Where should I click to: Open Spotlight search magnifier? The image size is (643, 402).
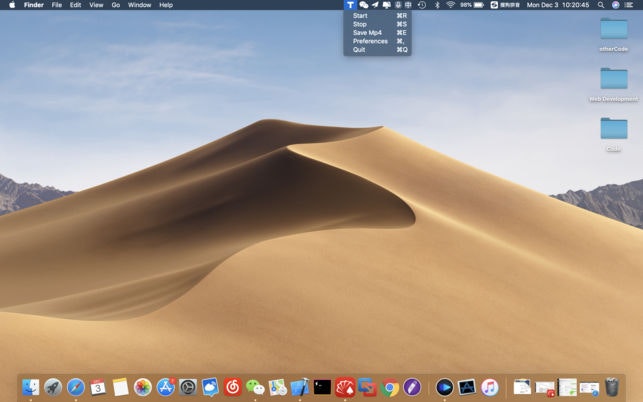pyautogui.click(x=601, y=5)
